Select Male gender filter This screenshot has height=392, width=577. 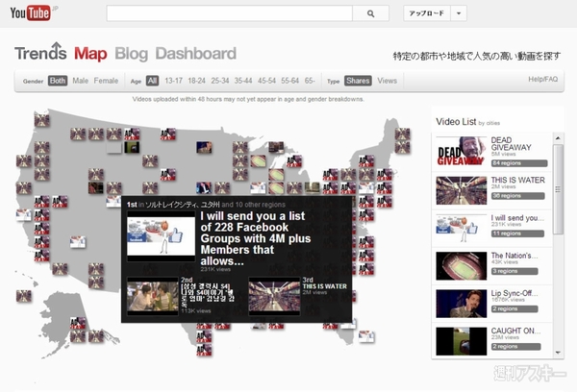pos(80,81)
